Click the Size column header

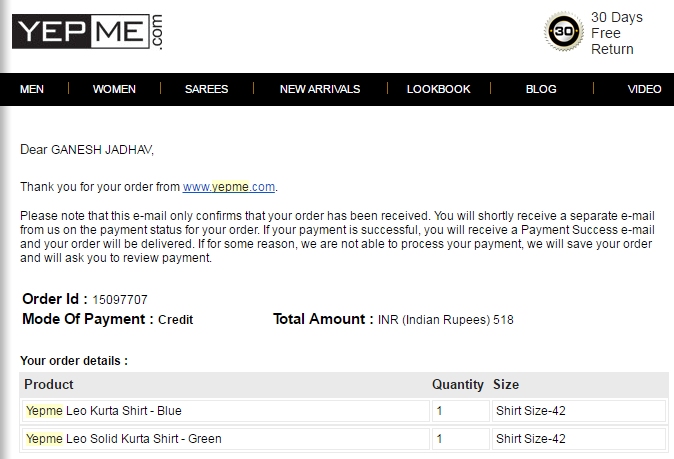click(x=506, y=384)
